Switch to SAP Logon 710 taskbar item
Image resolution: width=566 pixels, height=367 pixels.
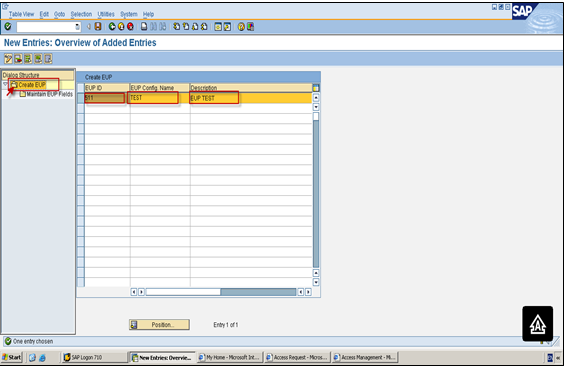[x=95, y=357]
